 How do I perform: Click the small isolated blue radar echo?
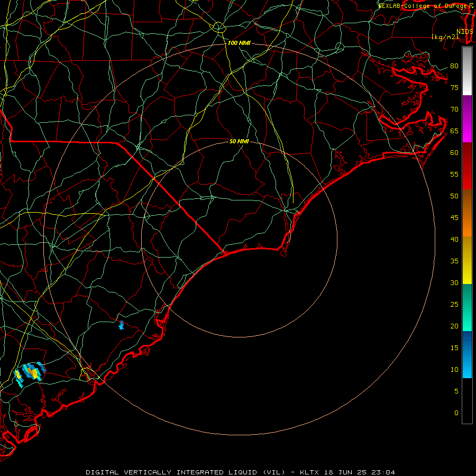122,325
